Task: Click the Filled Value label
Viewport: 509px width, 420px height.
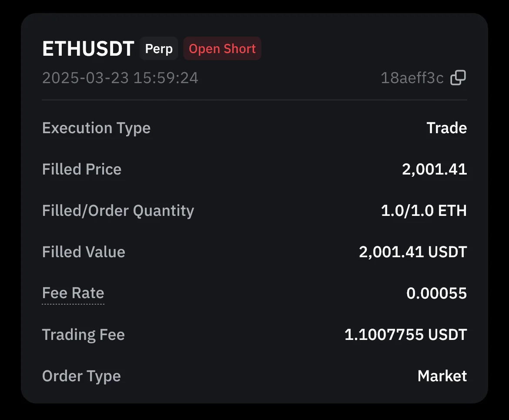Action: coord(84,252)
